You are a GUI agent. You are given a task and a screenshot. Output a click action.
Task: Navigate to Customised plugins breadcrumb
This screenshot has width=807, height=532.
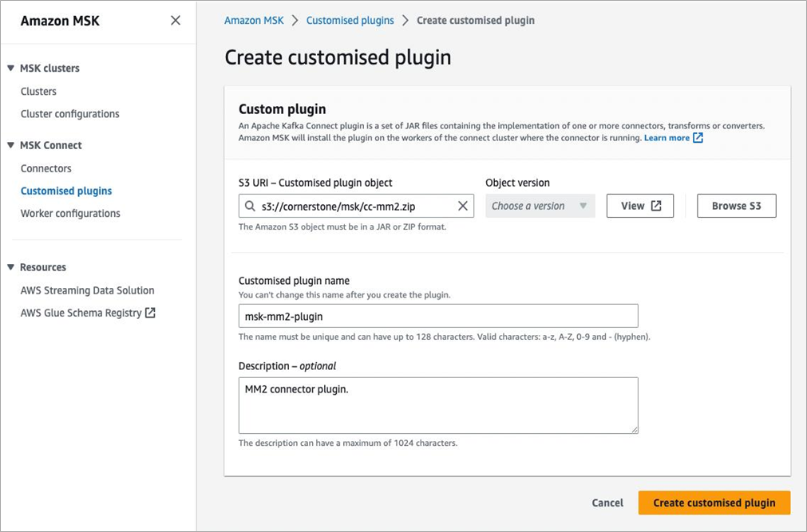click(350, 21)
